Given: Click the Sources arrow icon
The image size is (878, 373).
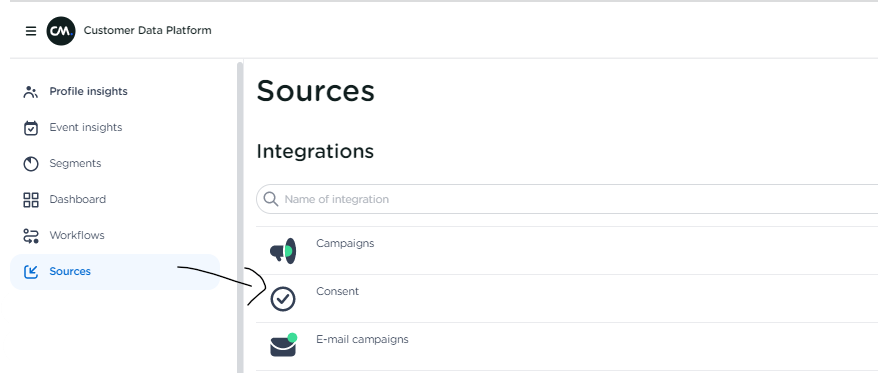Looking at the screenshot, I should [31, 272].
